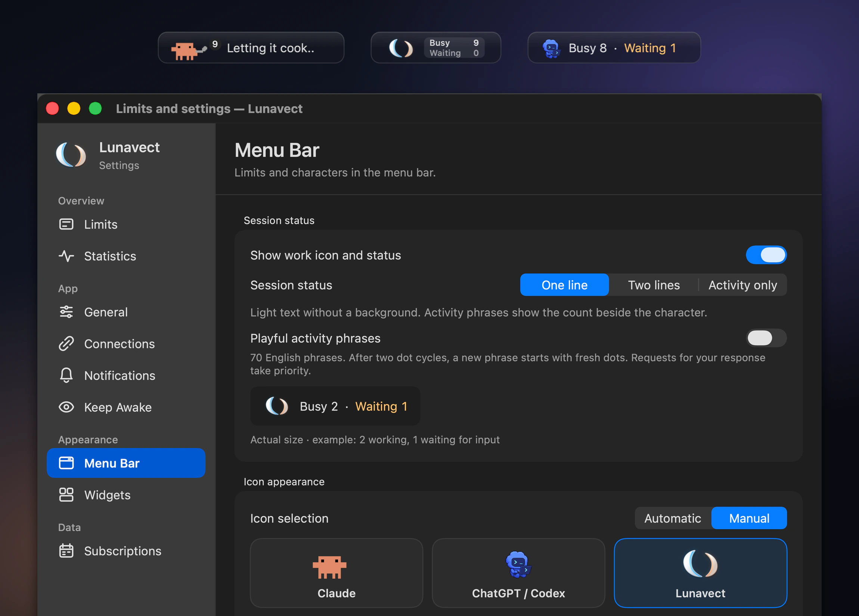Click the orange 'Waiting 1' in top pill
Screen dimensions: 859x616
650,48
